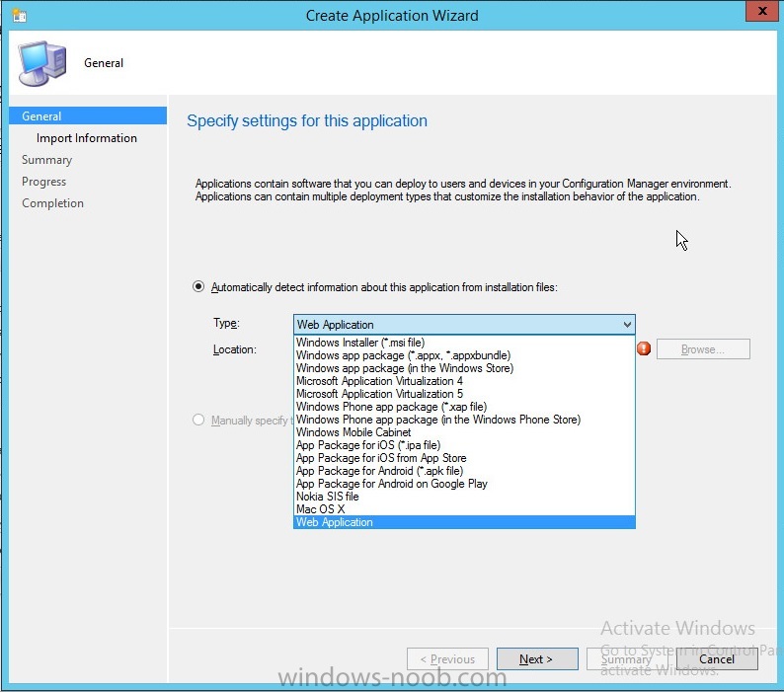Choose highlighted Web Application list option

click(464, 522)
